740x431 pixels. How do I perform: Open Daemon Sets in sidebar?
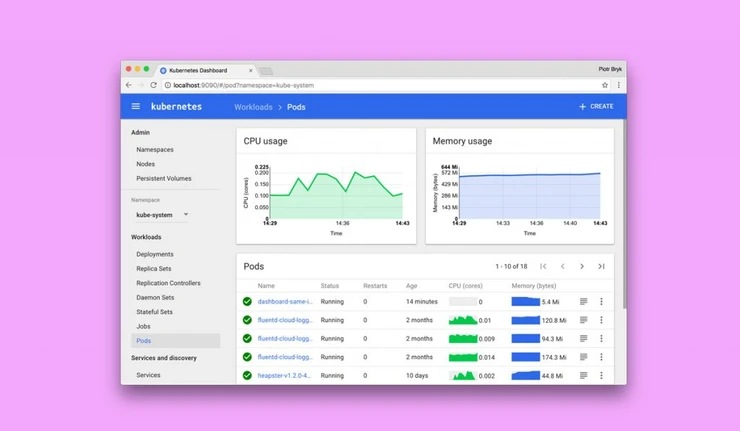point(155,297)
